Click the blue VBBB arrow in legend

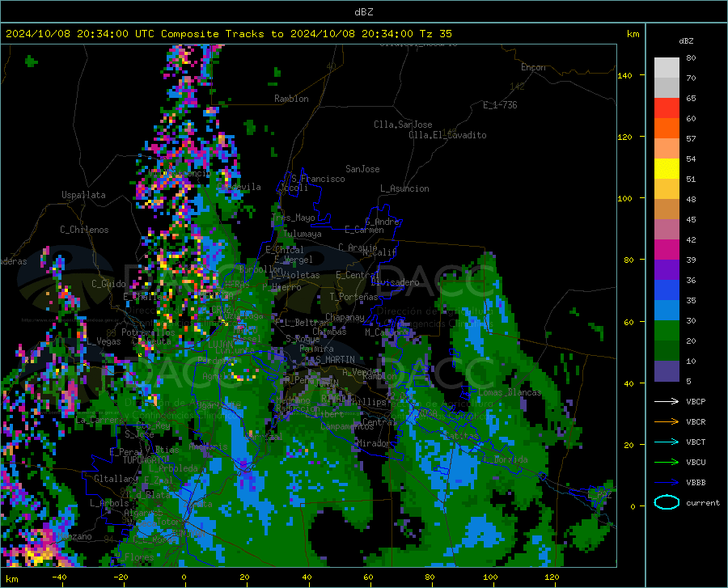[x=667, y=482]
